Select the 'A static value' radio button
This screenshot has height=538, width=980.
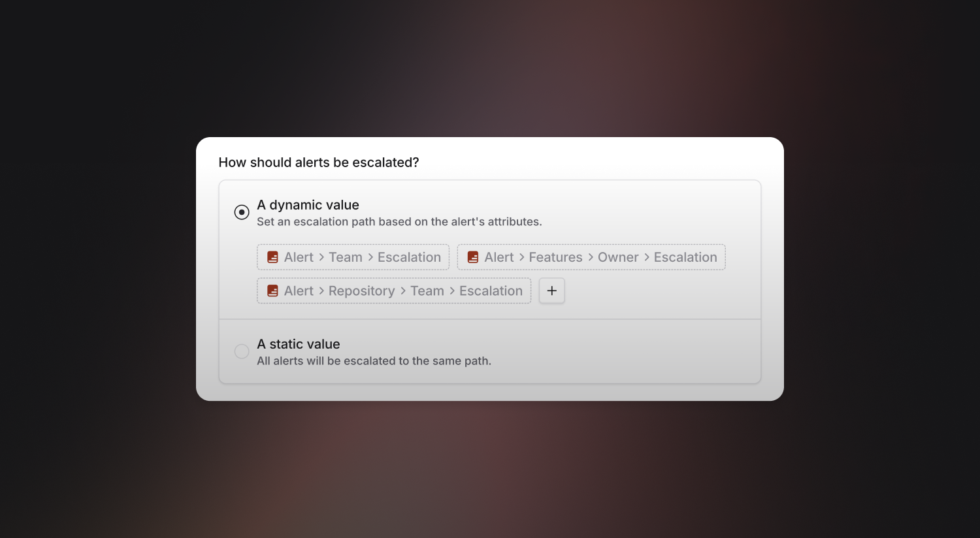coord(242,351)
